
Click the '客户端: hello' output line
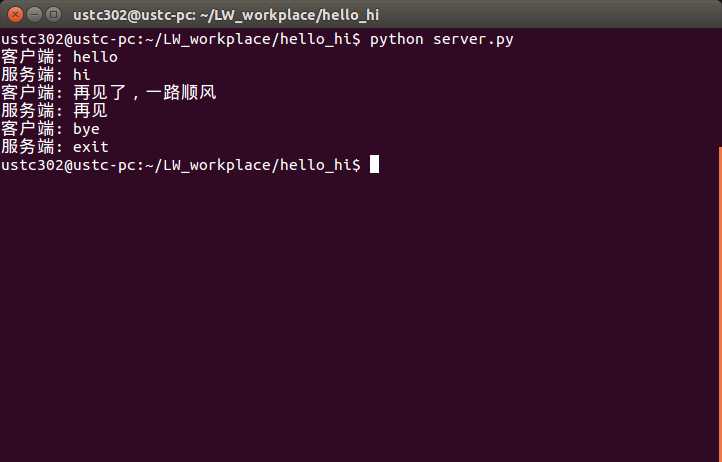click(x=59, y=57)
